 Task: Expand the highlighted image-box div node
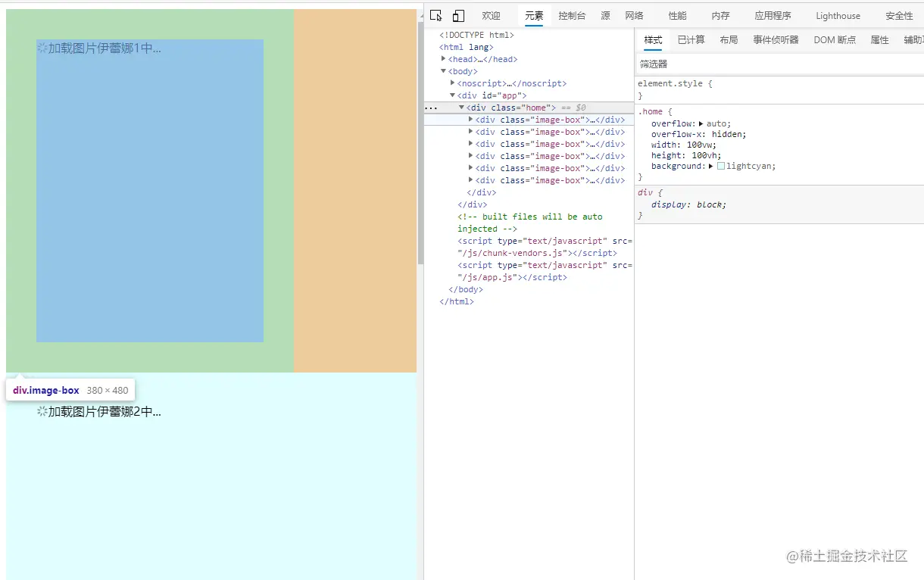(471, 120)
